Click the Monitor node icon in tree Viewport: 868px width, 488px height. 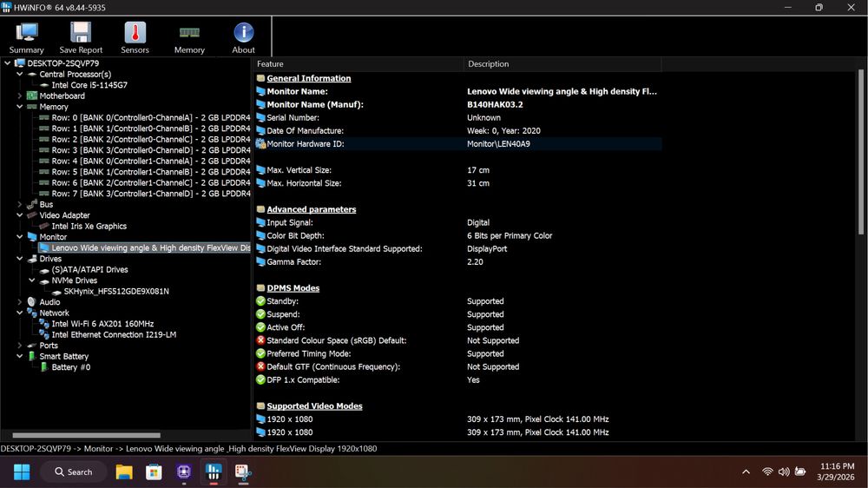32,236
